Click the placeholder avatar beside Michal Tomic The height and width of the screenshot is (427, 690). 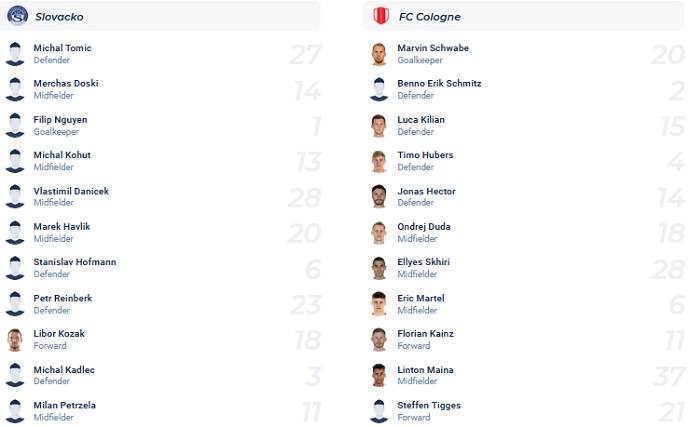(15, 54)
